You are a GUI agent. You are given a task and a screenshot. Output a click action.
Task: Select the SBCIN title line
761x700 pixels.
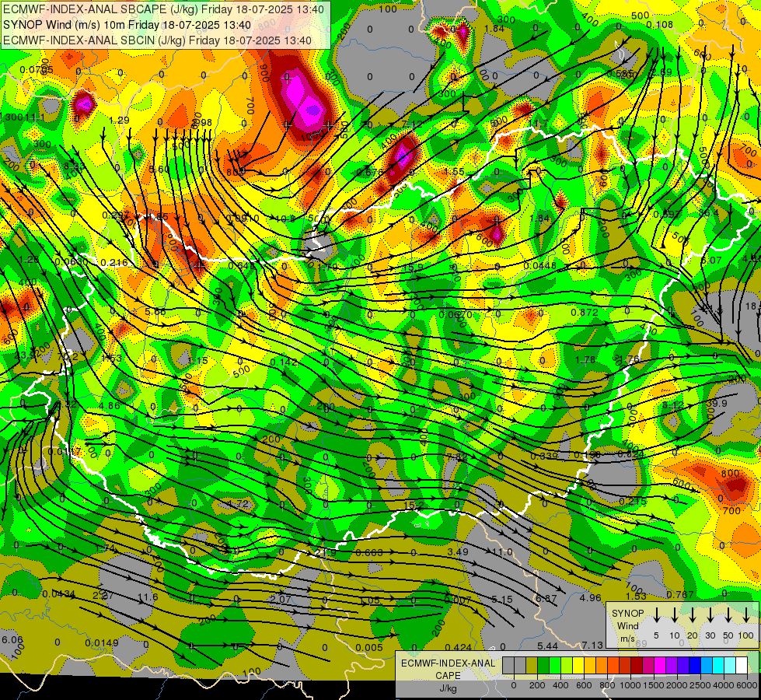(157, 40)
